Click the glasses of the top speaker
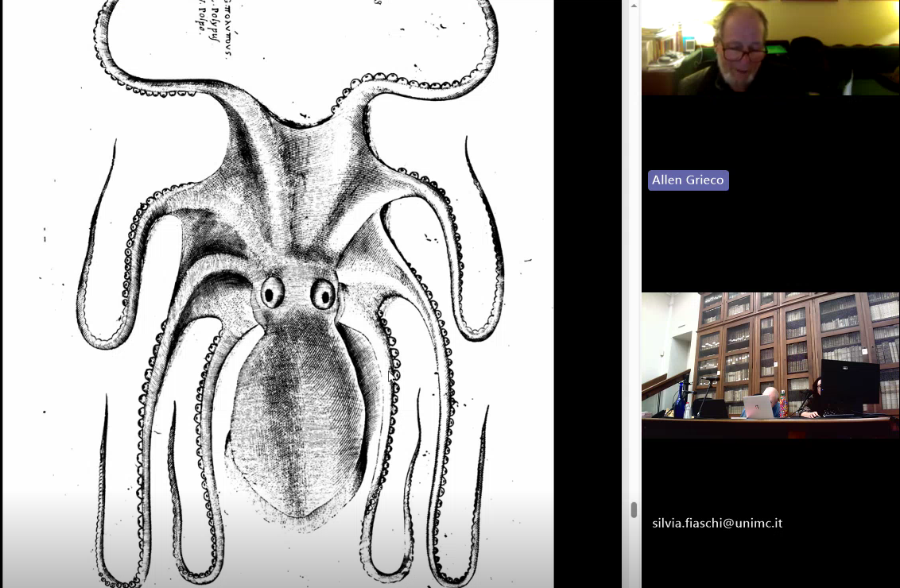This screenshot has height=588, width=900. 743,52
